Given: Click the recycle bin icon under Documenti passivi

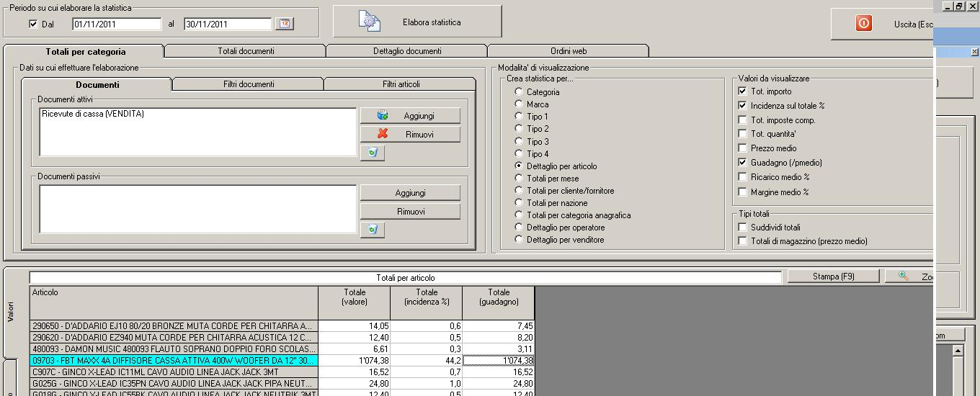Looking at the screenshot, I should tap(373, 230).
